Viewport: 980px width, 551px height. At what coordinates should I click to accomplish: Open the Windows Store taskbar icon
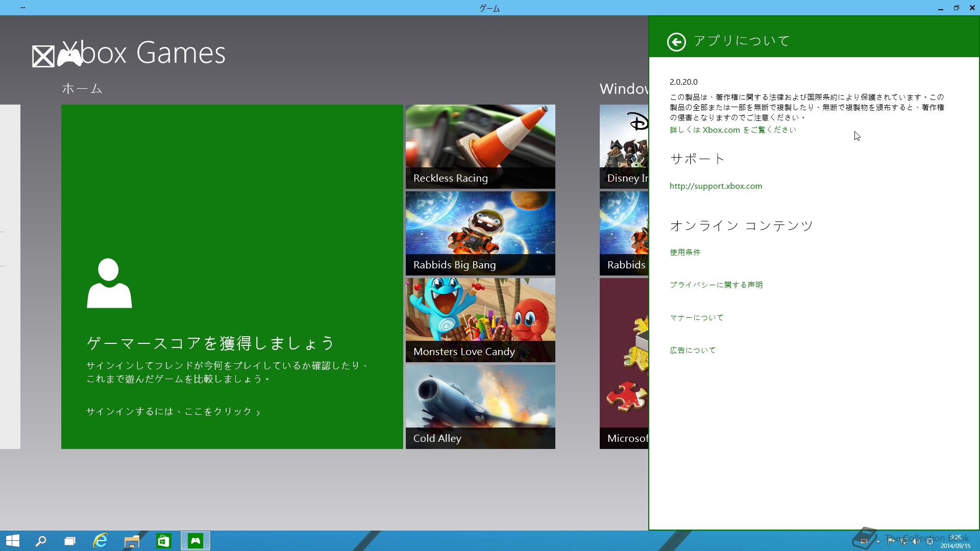[x=163, y=541]
